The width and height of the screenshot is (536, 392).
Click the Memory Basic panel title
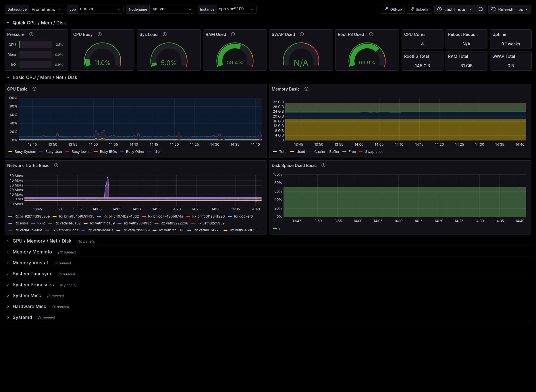coord(286,89)
